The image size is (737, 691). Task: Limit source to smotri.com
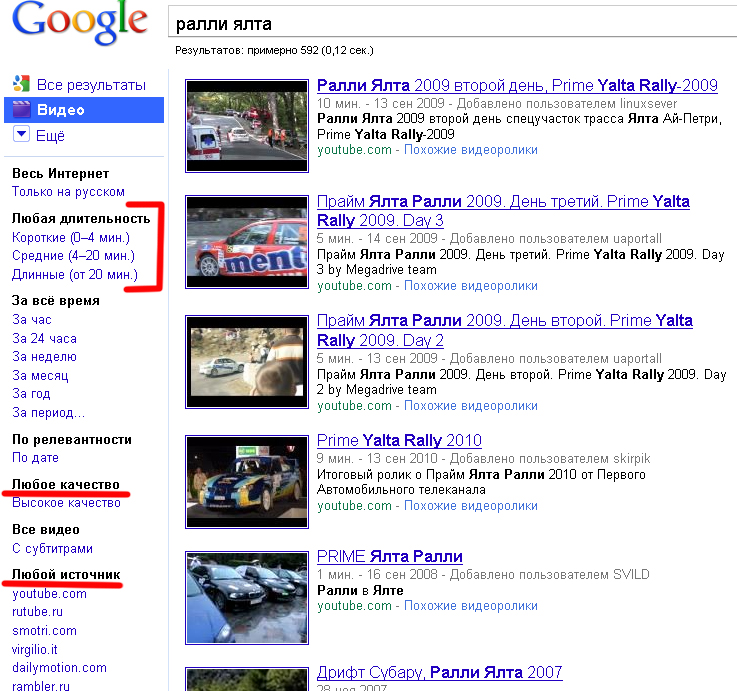tap(44, 631)
